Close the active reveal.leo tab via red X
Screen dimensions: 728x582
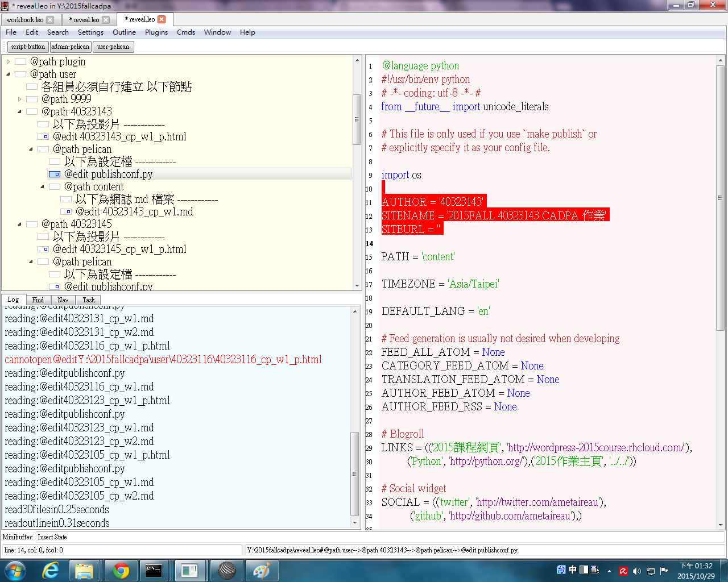pyautogui.click(x=162, y=19)
